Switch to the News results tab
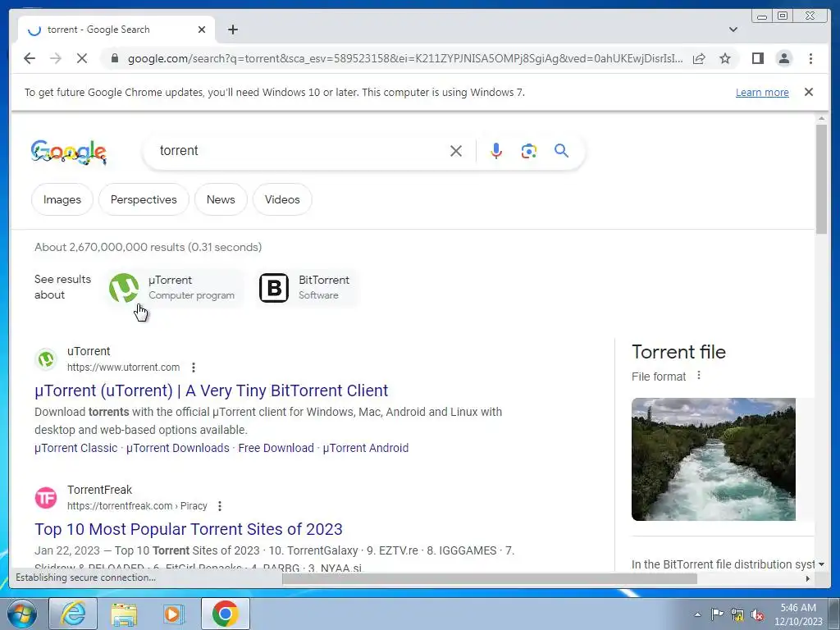Image resolution: width=840 pixels, height=630 pixels. click(221, 199)
